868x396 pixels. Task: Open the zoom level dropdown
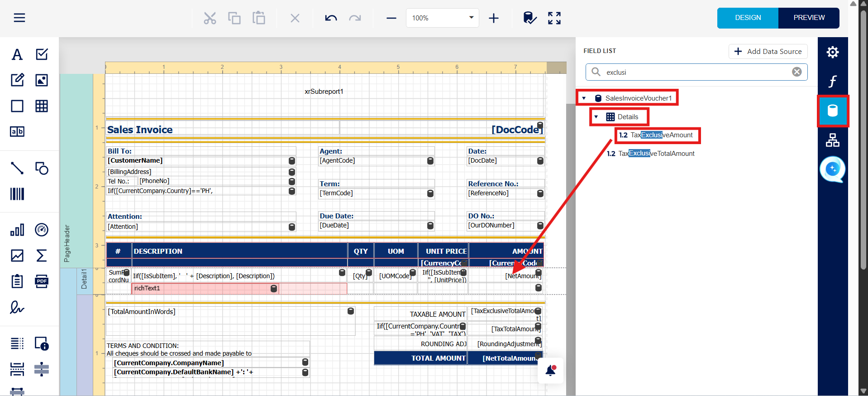coord(471,18)
